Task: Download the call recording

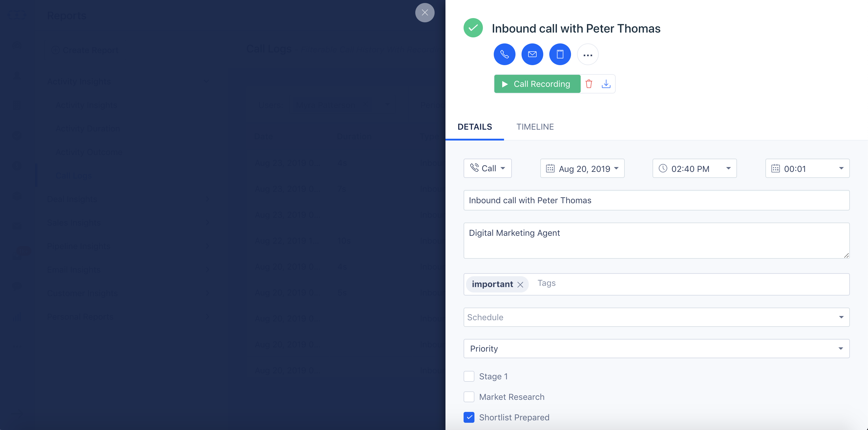Action: pos(606,84)
